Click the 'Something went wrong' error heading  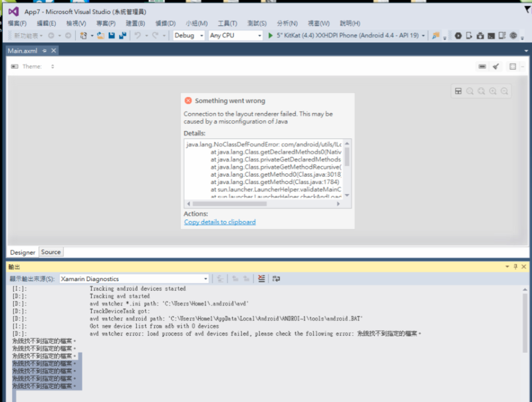click(x=230, y=101)
